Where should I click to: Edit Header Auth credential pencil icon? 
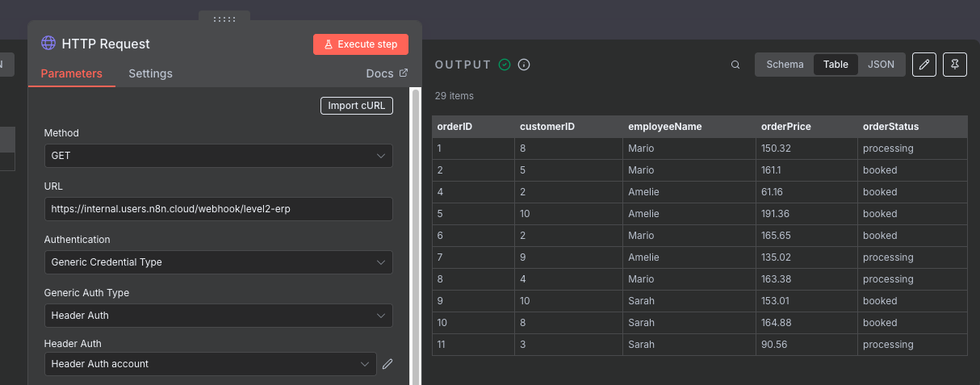(387, 364)
